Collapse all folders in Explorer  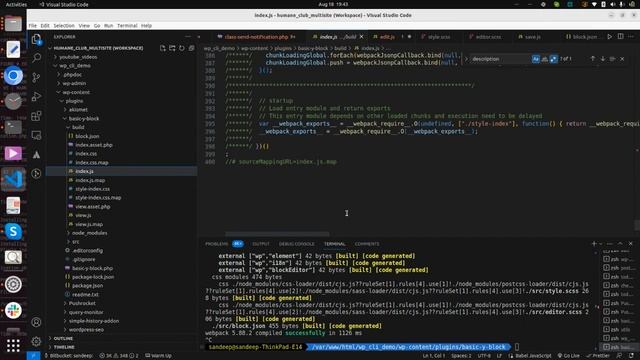click(191, 48)
